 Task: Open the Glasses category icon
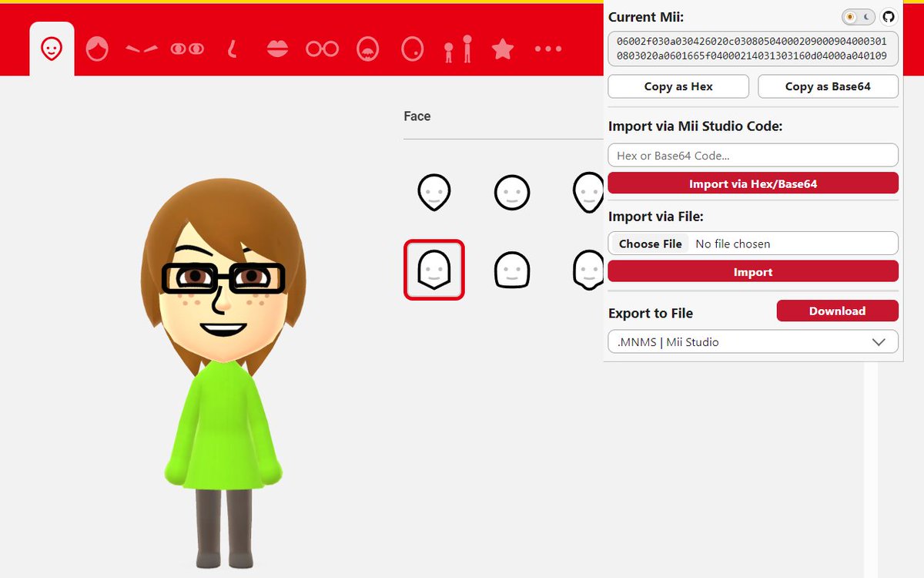click(322, 49)
